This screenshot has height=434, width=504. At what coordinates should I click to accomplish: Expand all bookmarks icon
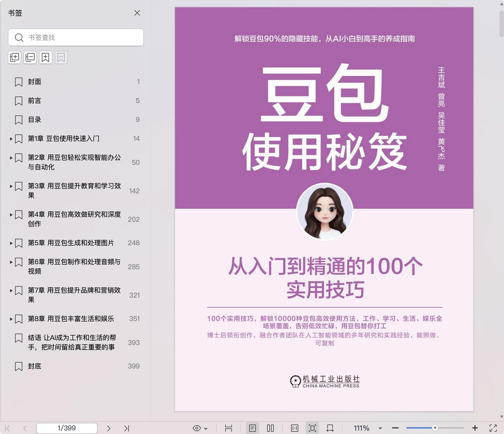click(14, 57)
